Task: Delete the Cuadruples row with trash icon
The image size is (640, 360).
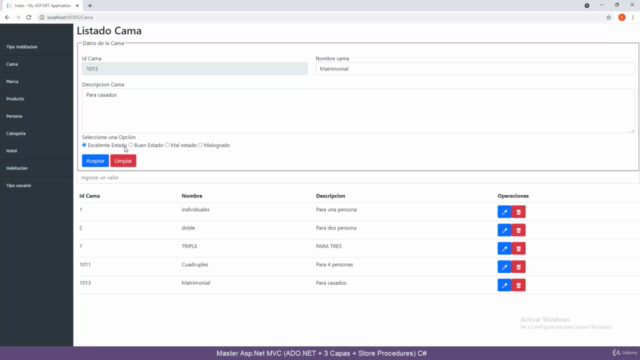Action: coord(519,267)
